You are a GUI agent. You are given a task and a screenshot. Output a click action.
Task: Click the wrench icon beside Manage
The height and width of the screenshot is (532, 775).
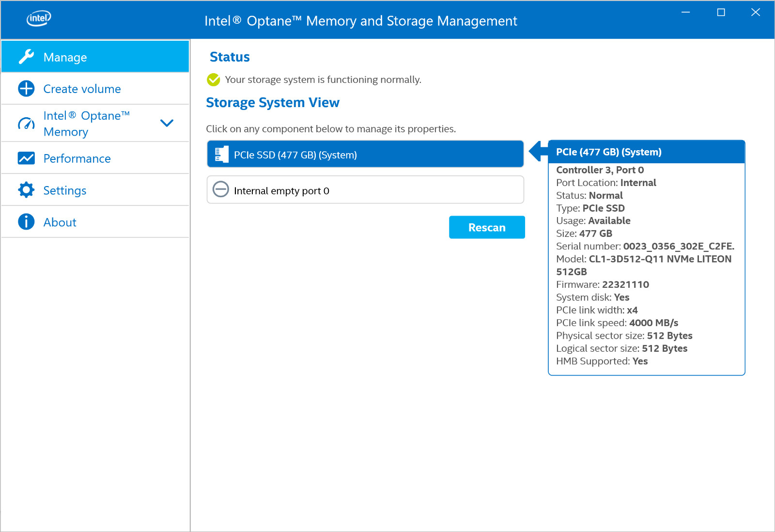tap(26, 57)
